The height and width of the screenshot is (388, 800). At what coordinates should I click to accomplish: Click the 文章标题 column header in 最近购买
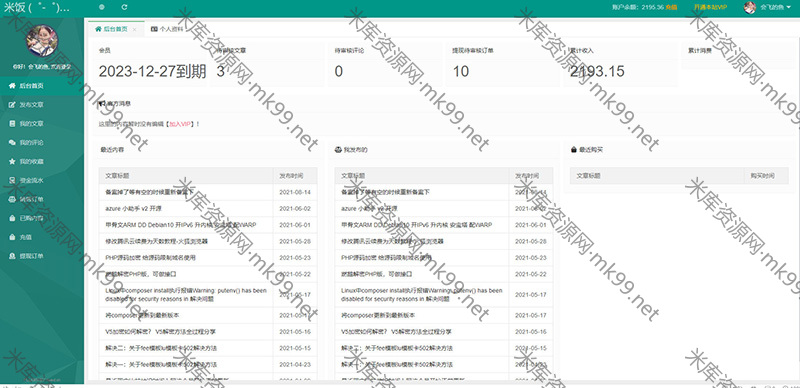(588, 176)
